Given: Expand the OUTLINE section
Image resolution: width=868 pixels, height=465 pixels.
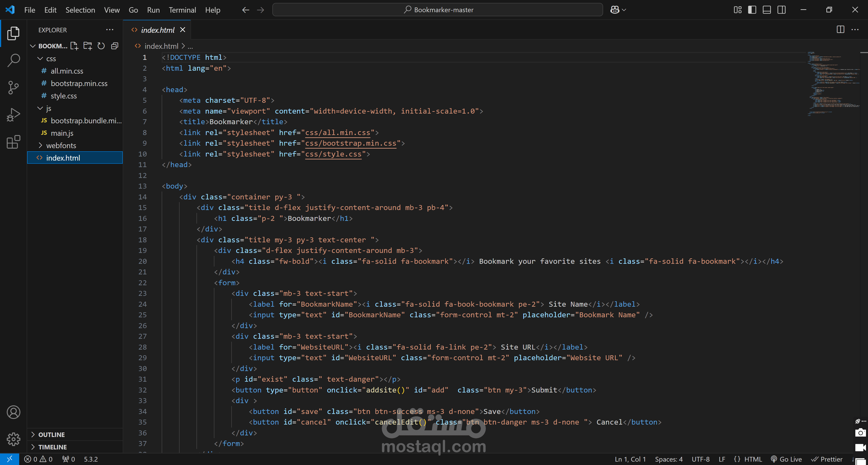Looking at the screenshot, I should pyautogui.click(x=51, y=434).
